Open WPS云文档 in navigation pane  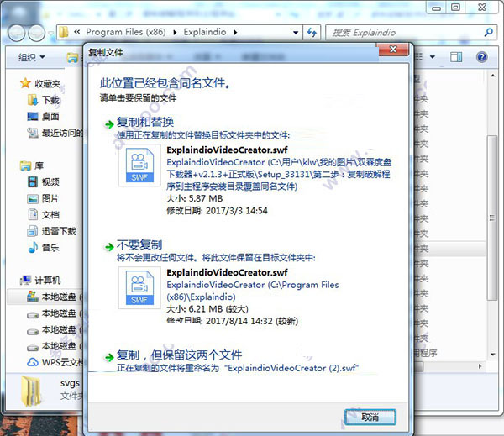pos(62,362)
